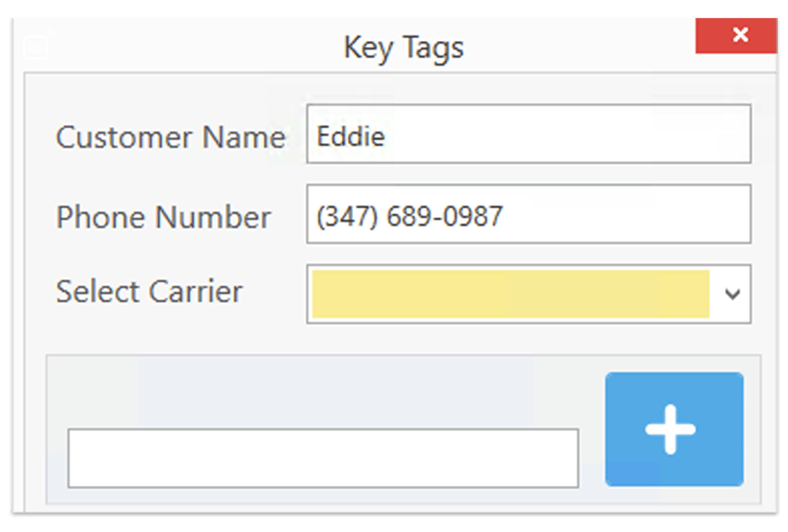The image size is (788, 532).
Task: Click inside the Customer Name field showing Eddie
Action: click(x=527, y=136)
